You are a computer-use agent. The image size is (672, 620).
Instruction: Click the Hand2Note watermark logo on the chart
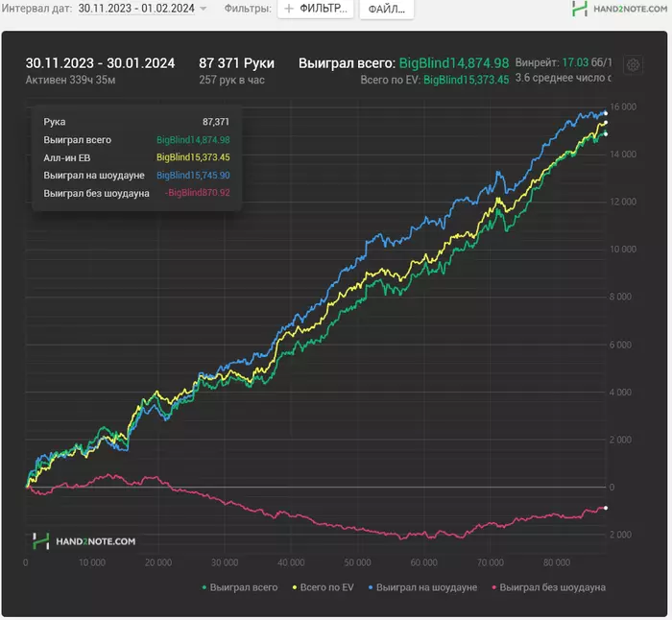click(84, 541)
